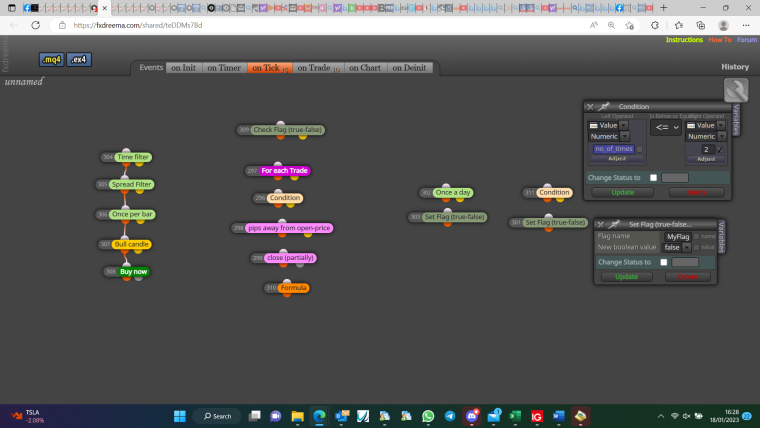Select the For each Trade block
This screenshot has width=760, height=428.
click(284, 171)
